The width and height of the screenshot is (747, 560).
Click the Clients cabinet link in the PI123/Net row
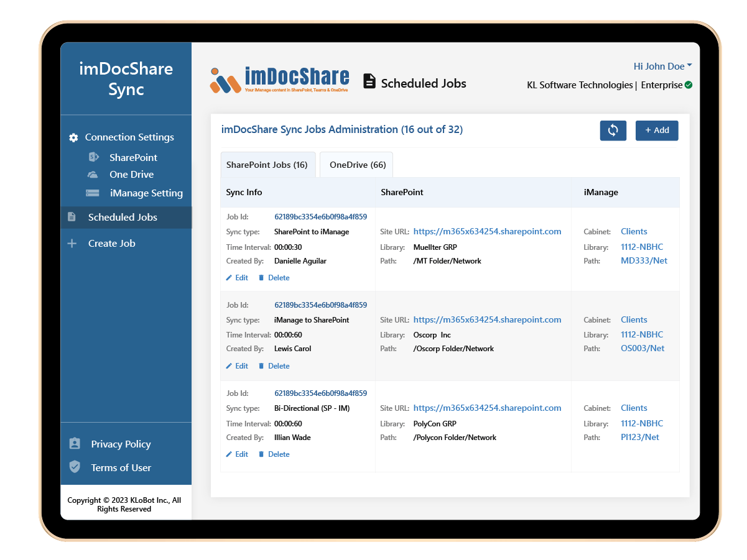coord(634,408)
